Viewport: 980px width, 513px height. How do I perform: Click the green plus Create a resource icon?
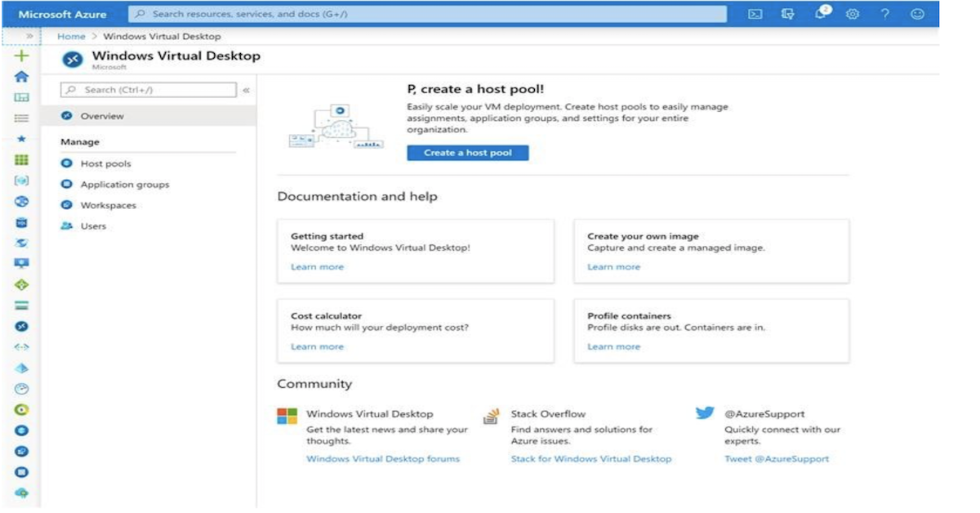tap(22, 56)
